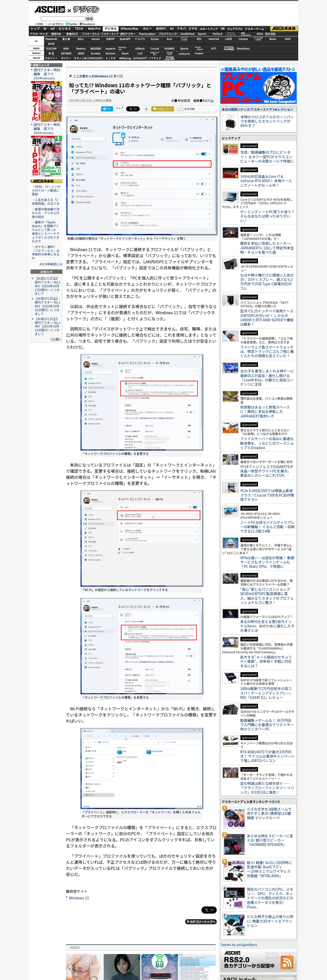This screenshot has height=980, width=327.
Task: Open ranking item 2 HUMBIRD SPEAKER link
Action: (270, 840)
